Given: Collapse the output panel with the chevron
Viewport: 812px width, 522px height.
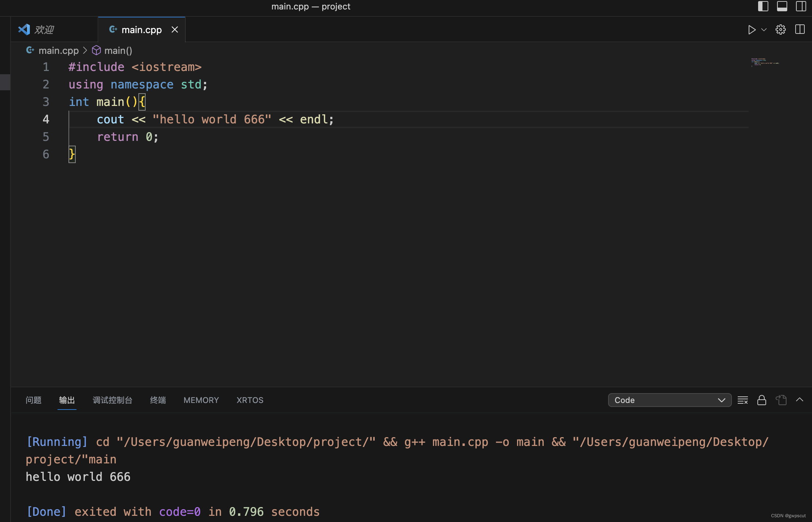Looking at the screenshot, I should tap(800, 400).
